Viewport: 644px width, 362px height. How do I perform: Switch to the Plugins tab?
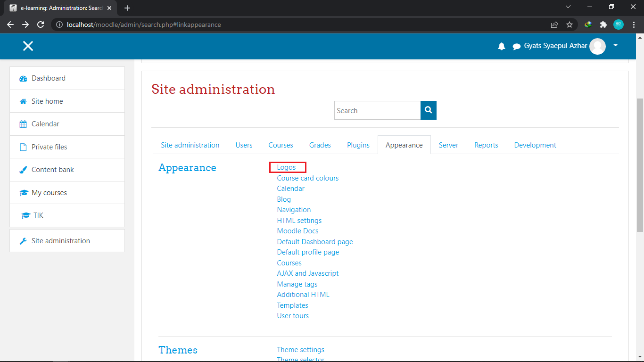pos(358,145)
